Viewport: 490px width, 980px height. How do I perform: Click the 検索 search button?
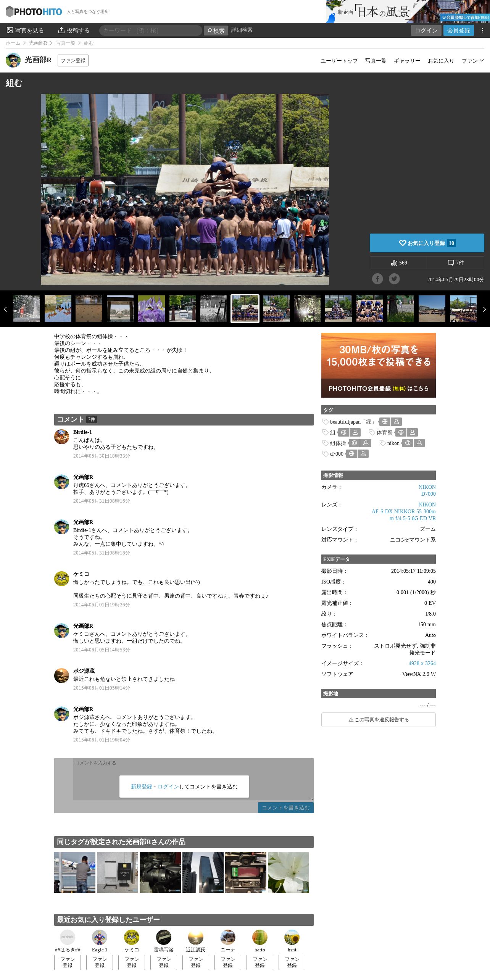[x=216, y=31]
